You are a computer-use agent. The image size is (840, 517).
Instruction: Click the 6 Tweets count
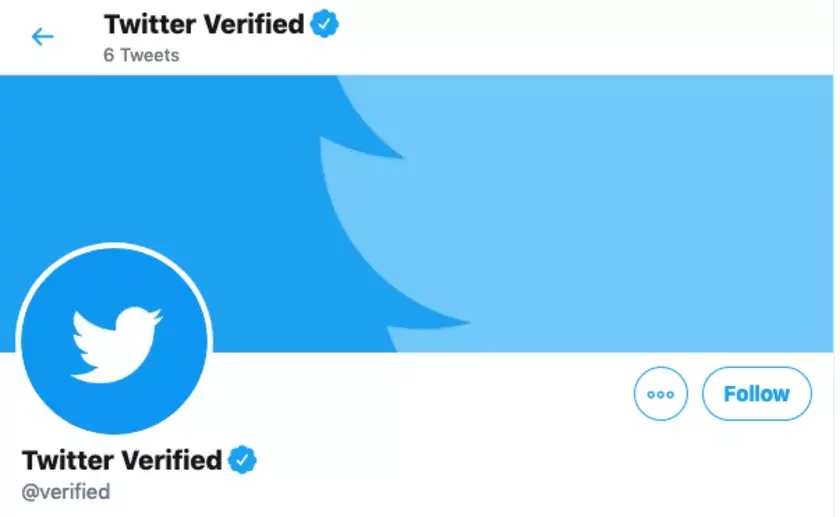141,55
